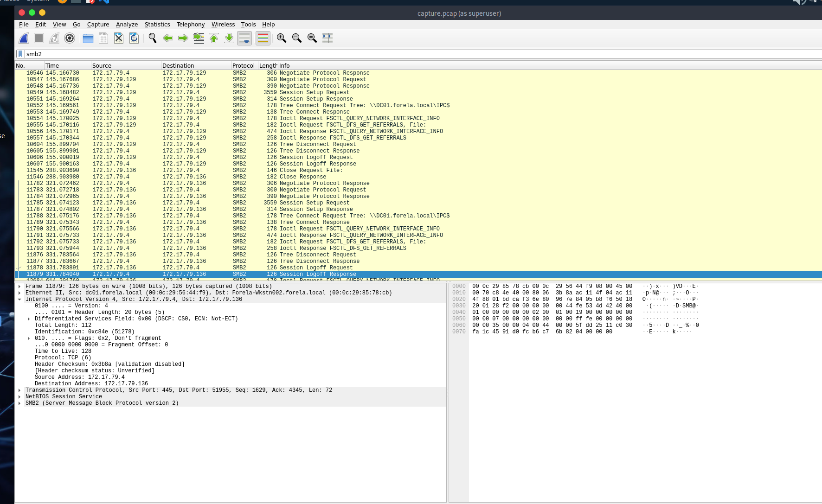Open the Edit menu
Viewport: 822px width, 504px height.
click(x=41, y=25)
